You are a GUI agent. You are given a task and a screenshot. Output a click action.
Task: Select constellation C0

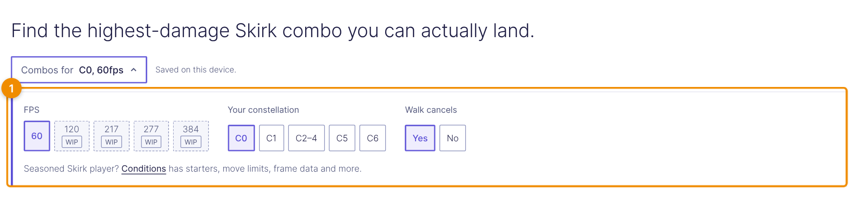(241, 138)
